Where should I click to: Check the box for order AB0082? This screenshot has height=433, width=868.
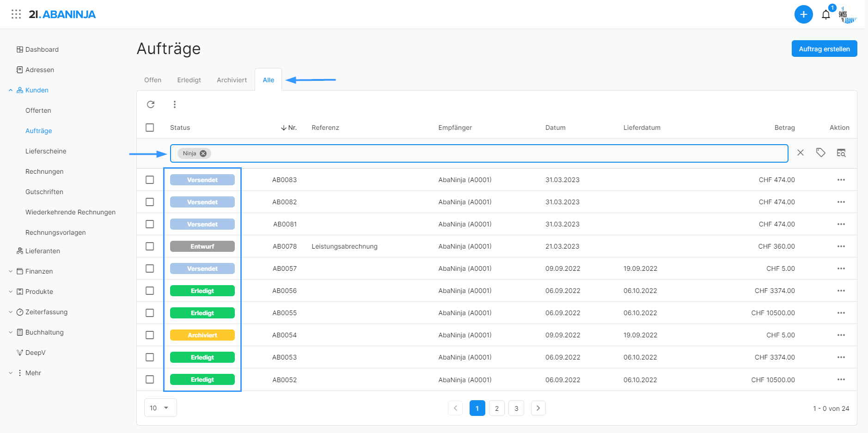pos(150,202)
